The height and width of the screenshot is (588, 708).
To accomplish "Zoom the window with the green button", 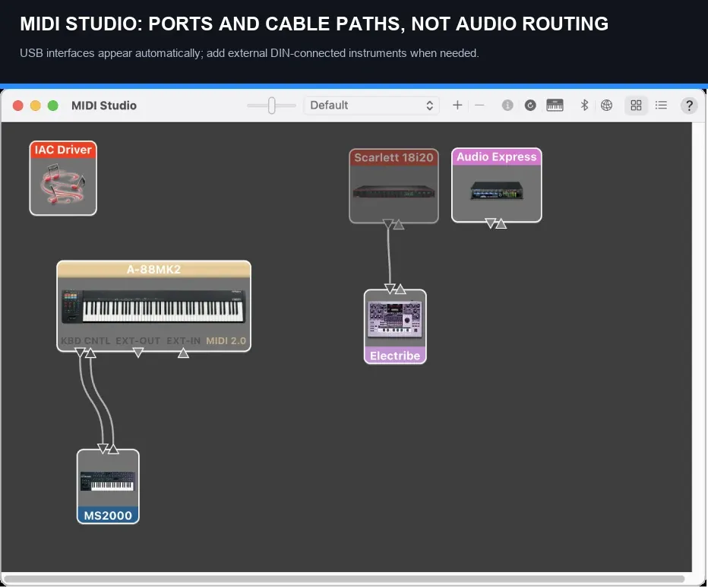I will [x=53, y=106].
